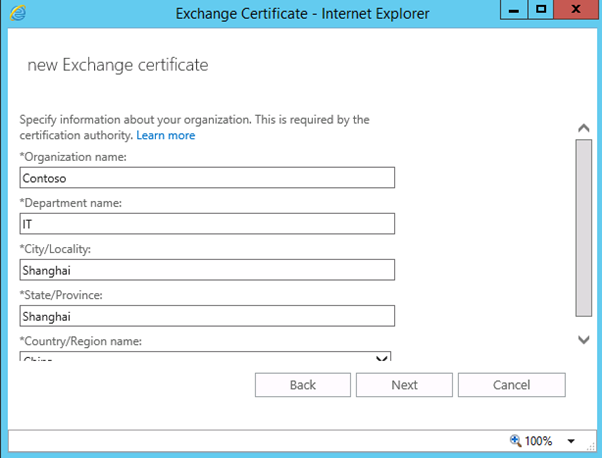Go to previous step with Back
602x458 pixels.
303,385
